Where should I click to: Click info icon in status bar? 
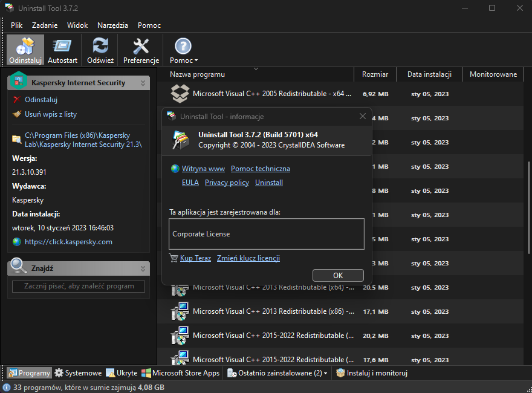coord(7,387)
